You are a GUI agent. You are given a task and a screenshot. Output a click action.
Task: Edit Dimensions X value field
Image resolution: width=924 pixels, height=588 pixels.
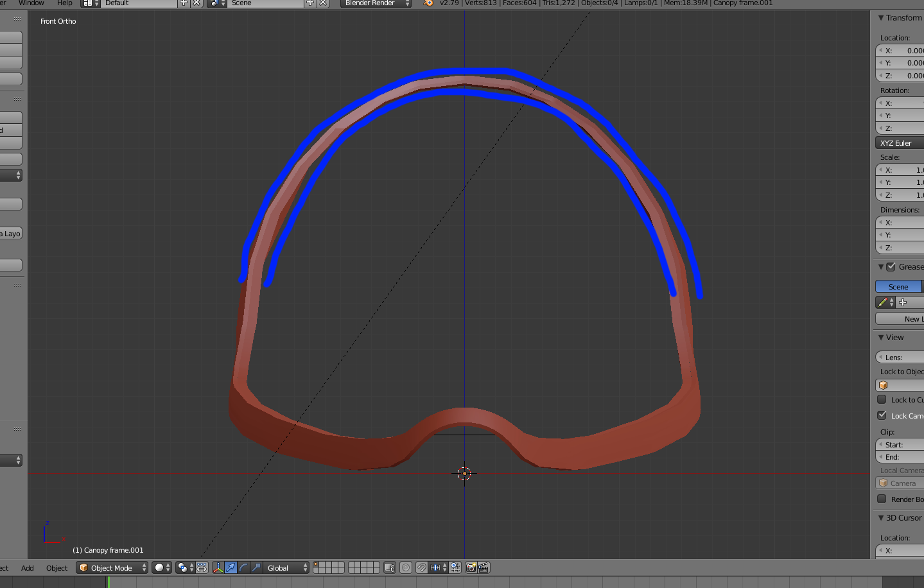900,223
